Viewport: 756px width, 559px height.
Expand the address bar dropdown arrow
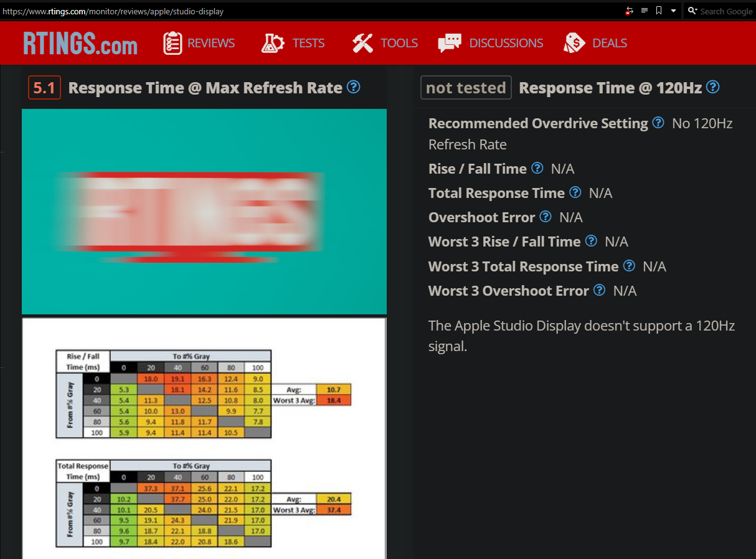pos(673,11)
